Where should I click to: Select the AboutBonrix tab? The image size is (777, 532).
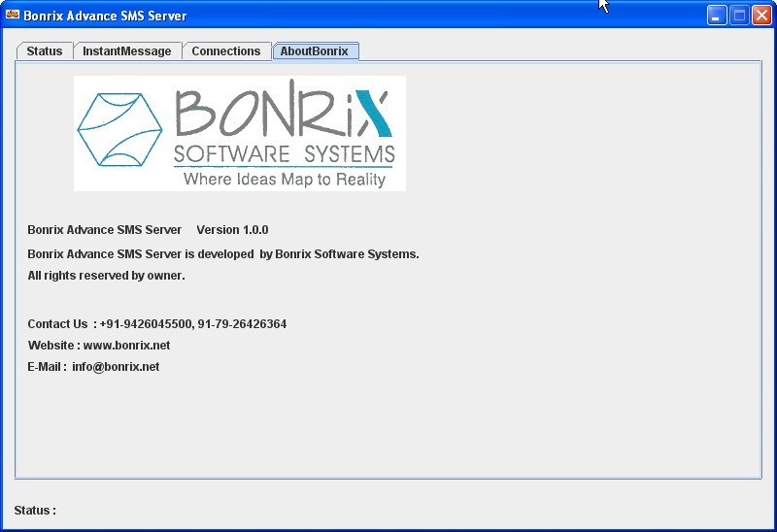(x=315, y=51)
